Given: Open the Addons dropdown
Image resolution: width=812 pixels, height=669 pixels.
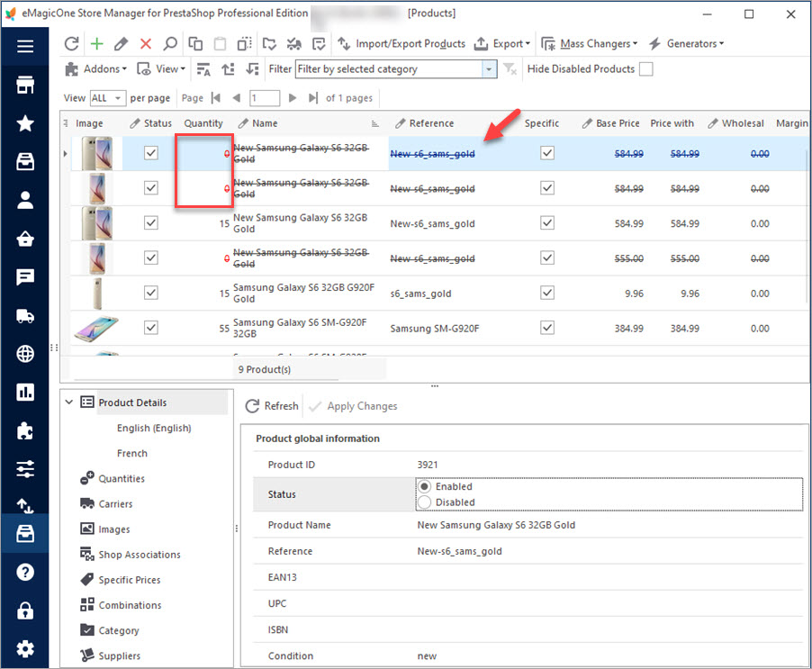Looking at the screenshot, I should [x=95, y=68].
